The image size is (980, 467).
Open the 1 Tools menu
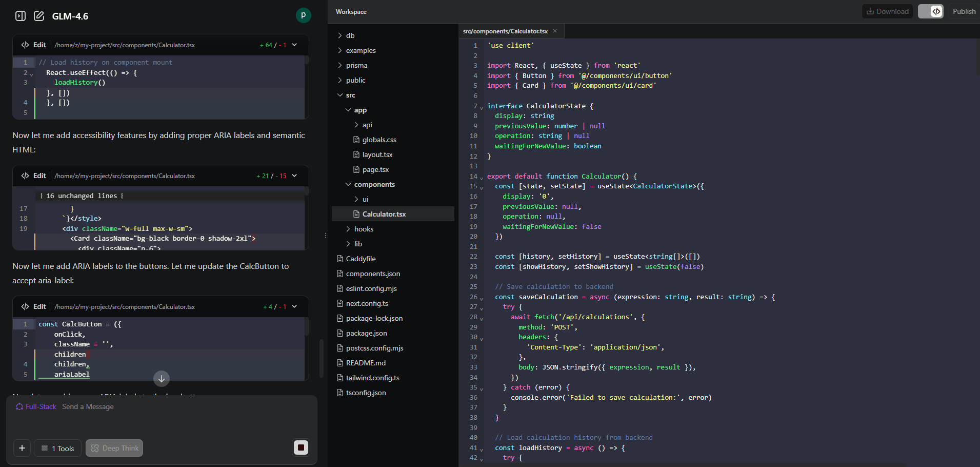click(57, 448)
